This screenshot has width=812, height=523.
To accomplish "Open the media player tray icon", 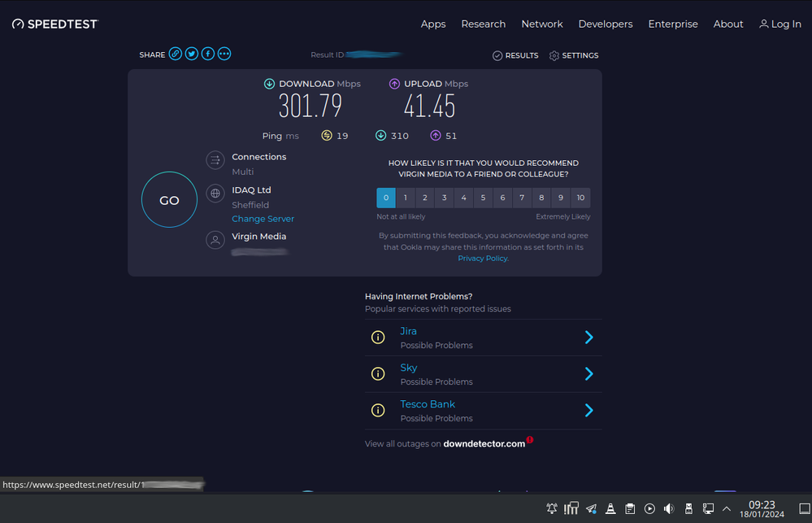I will [649, 508].
